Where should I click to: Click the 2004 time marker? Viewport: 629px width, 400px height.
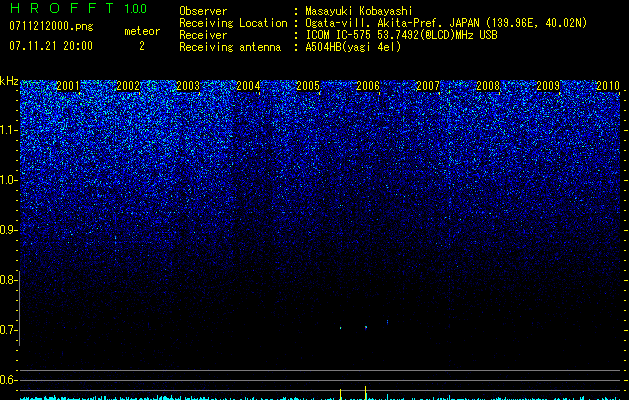point(248,85)
